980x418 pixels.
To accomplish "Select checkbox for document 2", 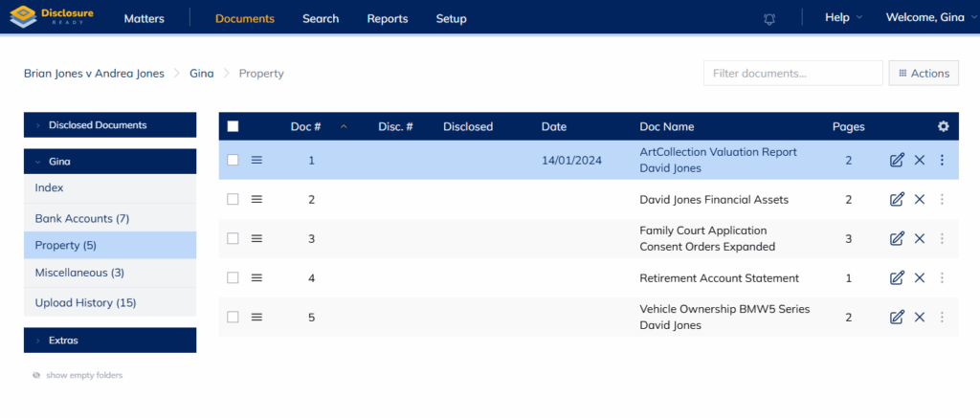I will pos(234,200).
